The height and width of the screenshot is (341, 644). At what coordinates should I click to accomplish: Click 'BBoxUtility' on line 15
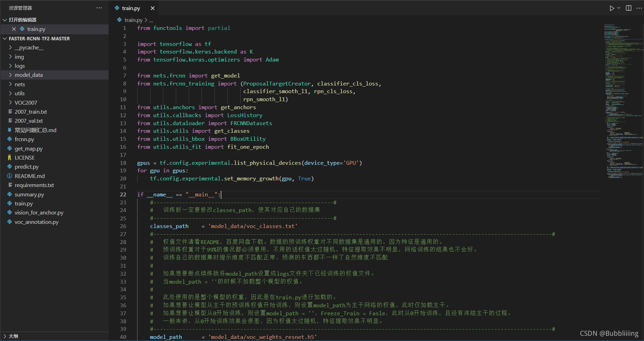(248, 139)
